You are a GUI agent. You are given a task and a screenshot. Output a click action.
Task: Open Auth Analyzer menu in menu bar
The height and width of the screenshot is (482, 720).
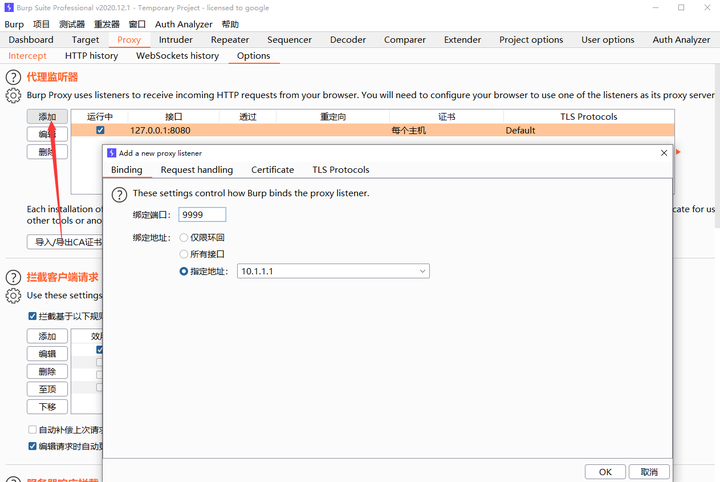point(184,24)
